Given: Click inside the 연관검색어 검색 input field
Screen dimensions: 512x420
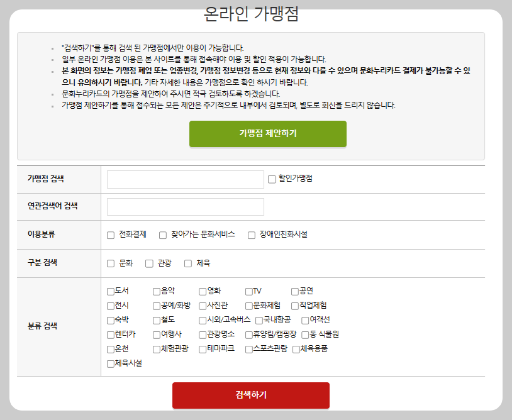Looking at the screenshot, I should (184, 206).
